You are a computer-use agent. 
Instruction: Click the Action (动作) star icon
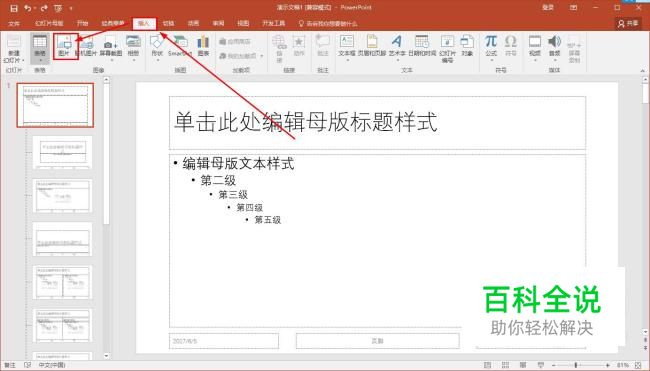click(x=299, y=46)
